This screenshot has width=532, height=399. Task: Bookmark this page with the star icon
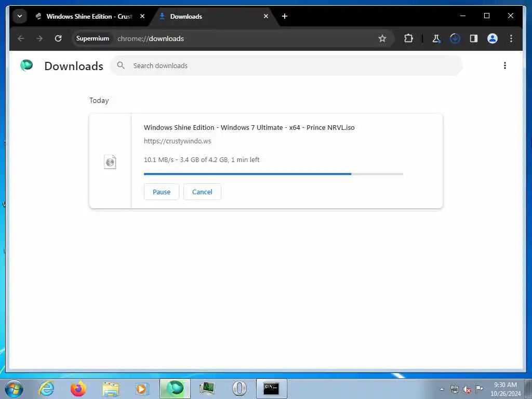point(382,38)
